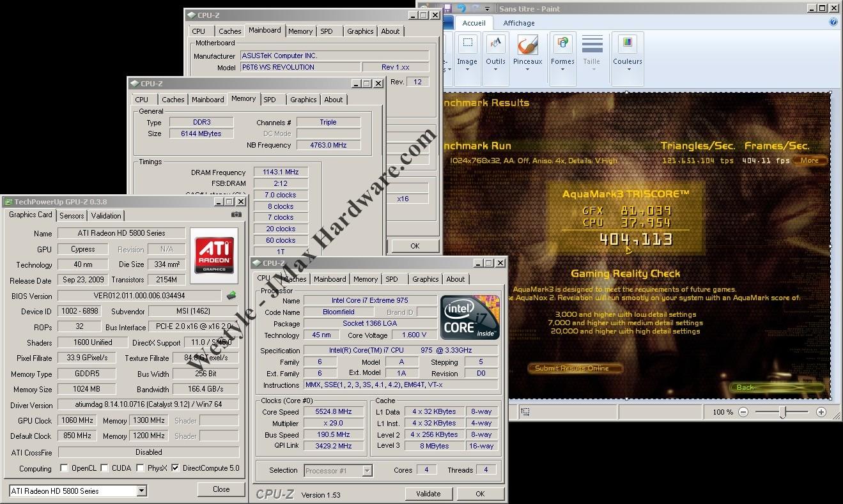Open the Graphics tab in front CPU-Z window
The image size is (843, 504).
426,279
